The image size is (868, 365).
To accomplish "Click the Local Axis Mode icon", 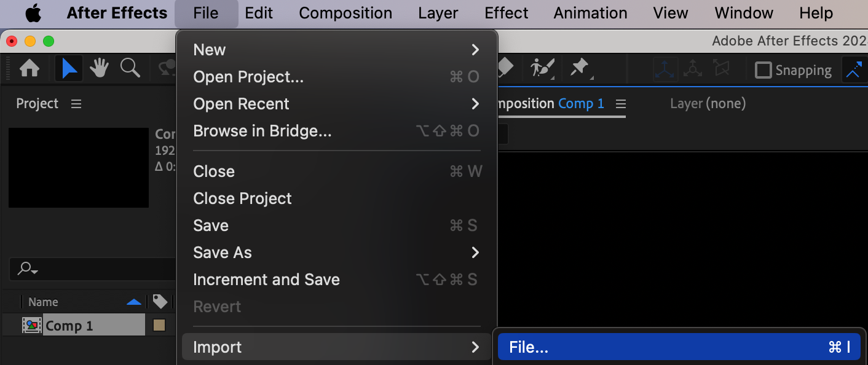I will point(665,69).
